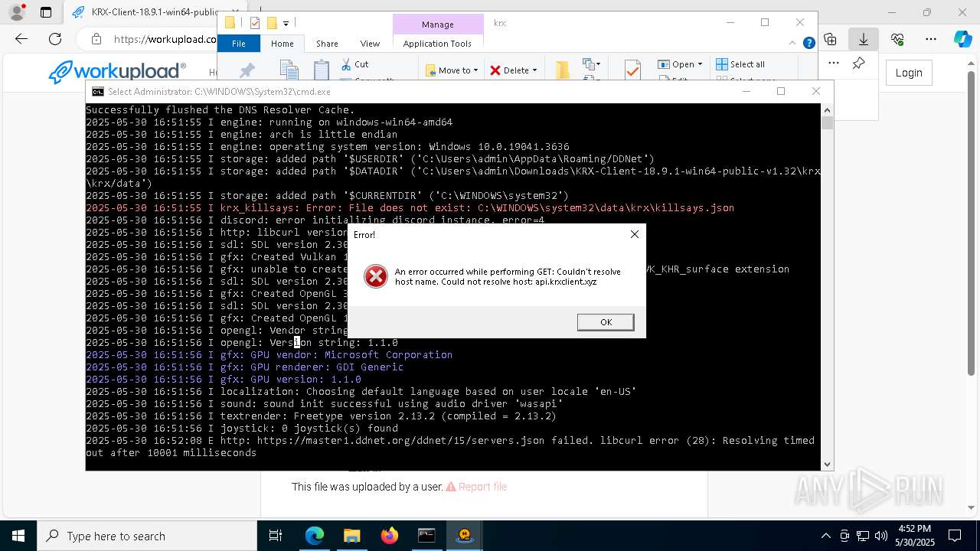Screen dimensions: 980x551
Task: Open Application Tools tab in Explorer
Action: coord(437,44)
